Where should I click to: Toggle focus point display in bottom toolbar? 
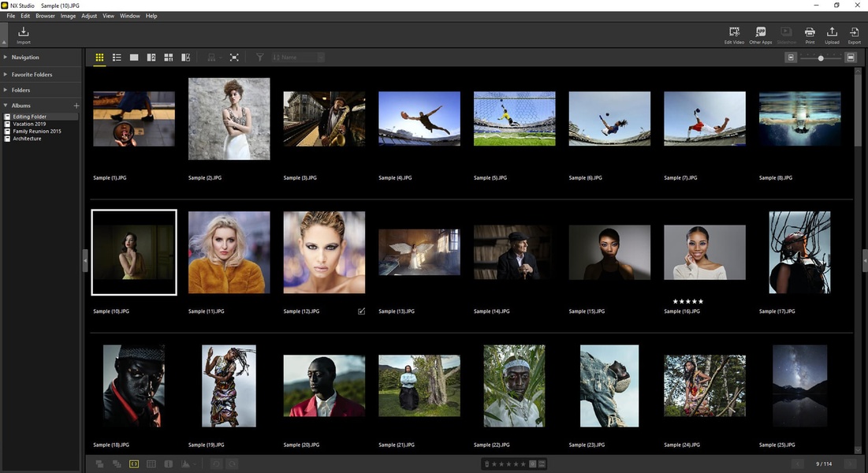point(134,464)
